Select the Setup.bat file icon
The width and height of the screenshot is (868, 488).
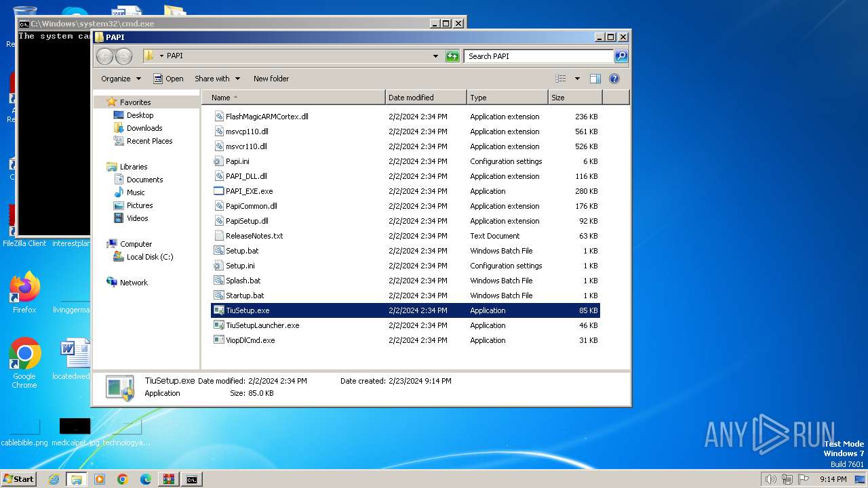[x=219, y=251]
